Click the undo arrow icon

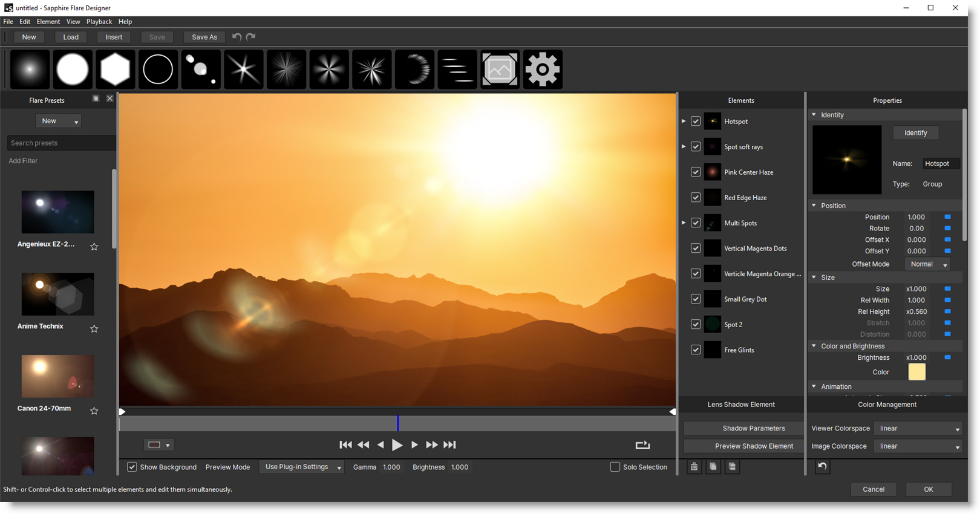[237, 37]
